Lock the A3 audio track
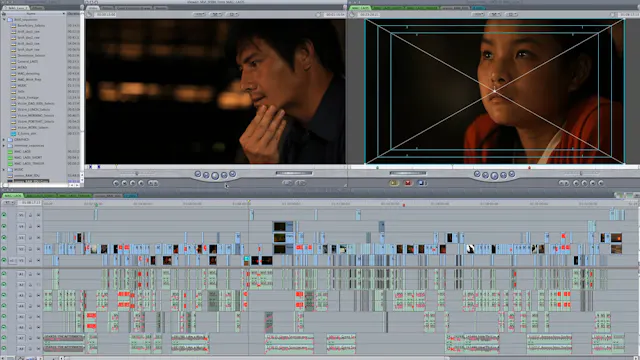Viewport: 640px width, 360px height. click(x=30, y=295)
